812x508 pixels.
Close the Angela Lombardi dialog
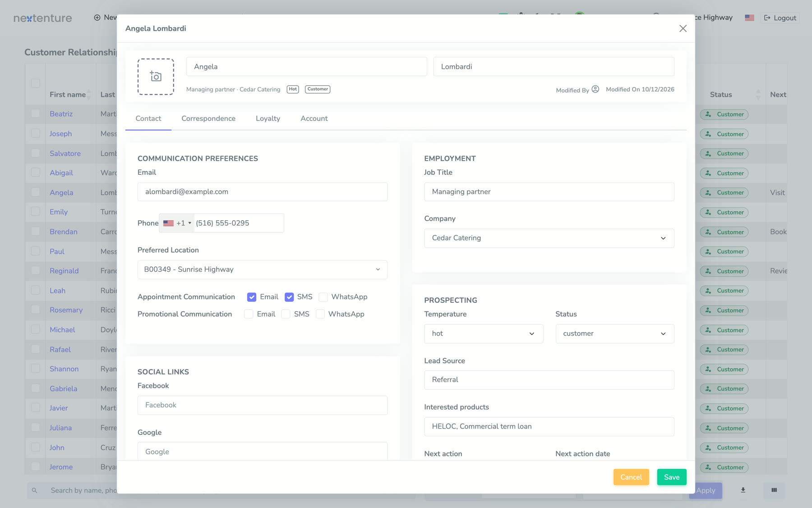pos(683,28)
